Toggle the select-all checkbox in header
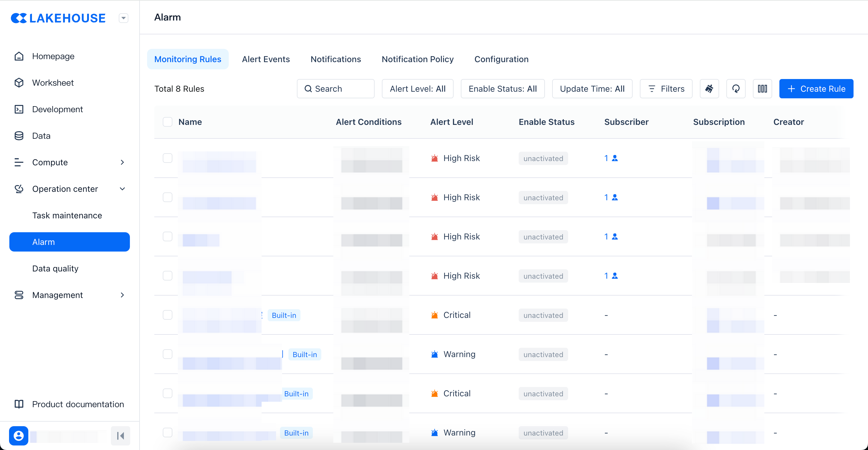This screenshot has height=450, width=868. click(x=168, y=122)
